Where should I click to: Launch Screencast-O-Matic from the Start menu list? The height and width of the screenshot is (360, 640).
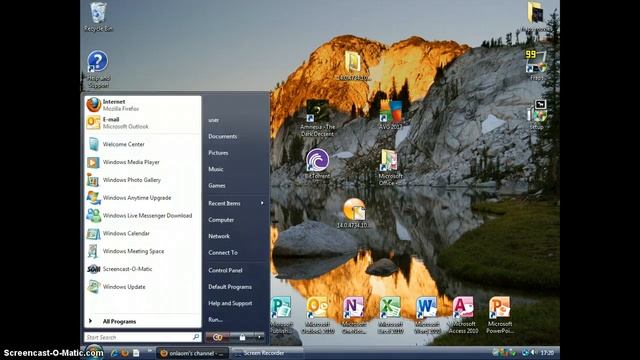point(142,269)
